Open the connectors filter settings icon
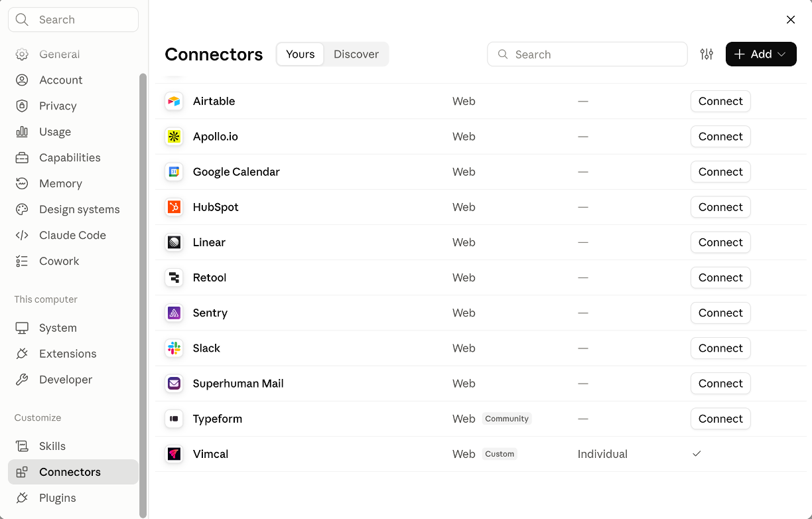Image resolution: width=812 pixels, height=519 pixels. [x=707, y=54]
